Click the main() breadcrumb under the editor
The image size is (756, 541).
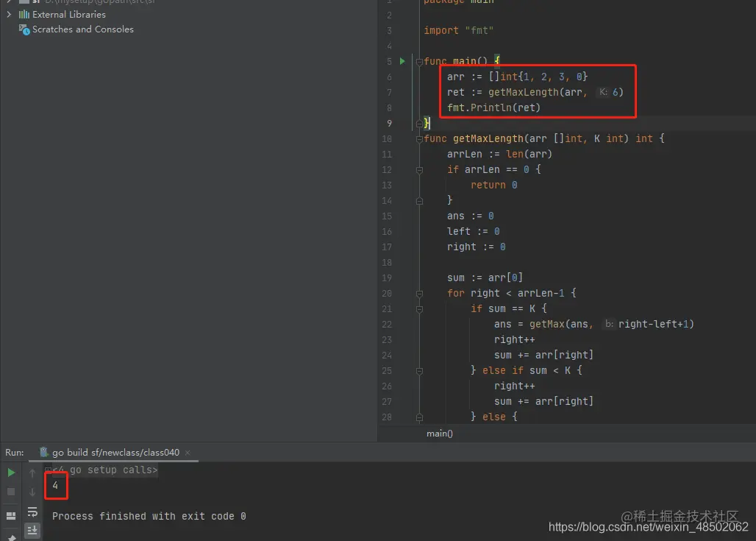pyautogui.click(x=439, y=434)
